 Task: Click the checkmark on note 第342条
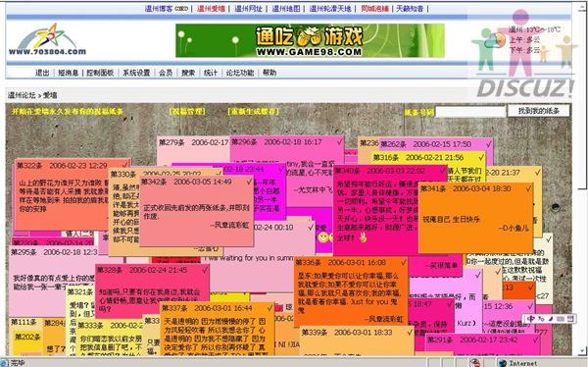249,182
